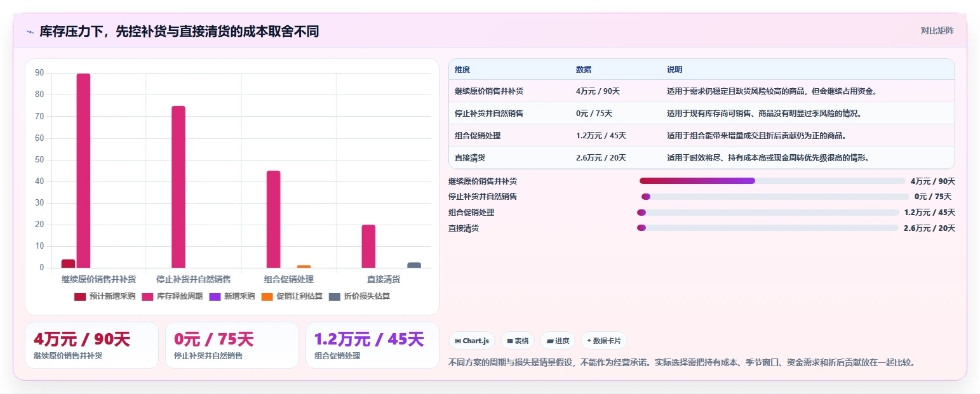
Task: Click the table value 1.2万元 / 45天
Action: click(x=601, y=136)
